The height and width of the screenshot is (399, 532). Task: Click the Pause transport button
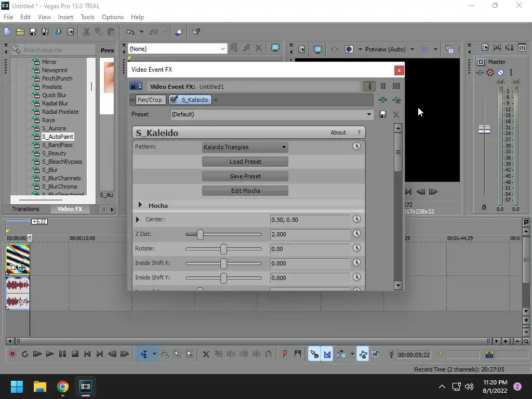(x=62, y=354)
